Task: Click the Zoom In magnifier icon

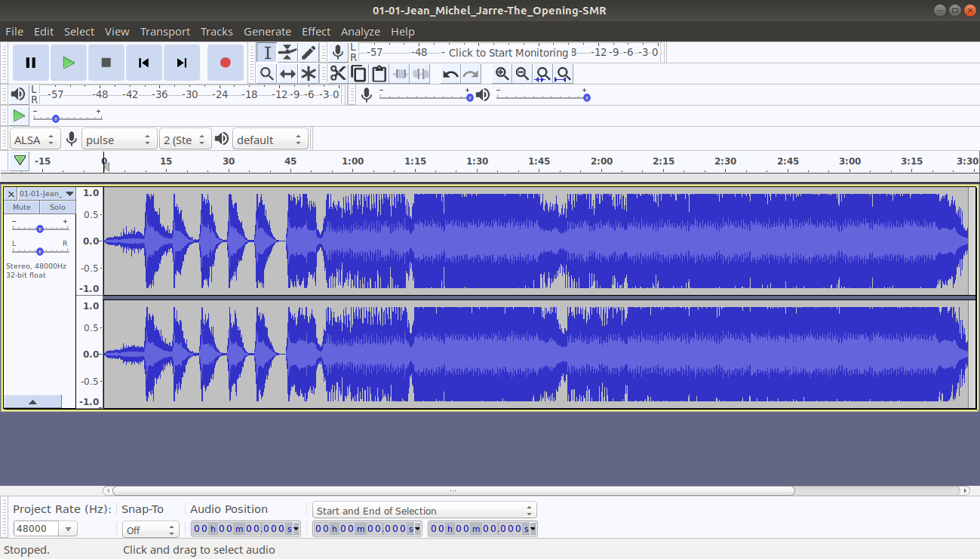Action: 502,73
